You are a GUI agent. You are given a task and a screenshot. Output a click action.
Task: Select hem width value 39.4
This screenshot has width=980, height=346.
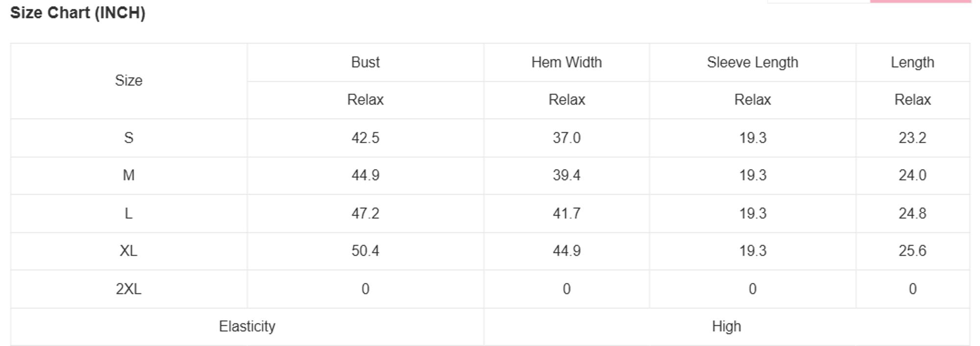tap(566, 175)
